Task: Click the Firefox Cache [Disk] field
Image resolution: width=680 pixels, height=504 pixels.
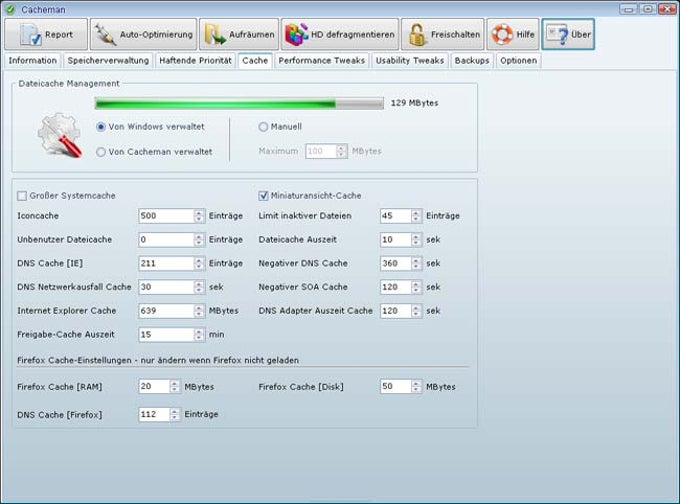Action: coord(396,386)
